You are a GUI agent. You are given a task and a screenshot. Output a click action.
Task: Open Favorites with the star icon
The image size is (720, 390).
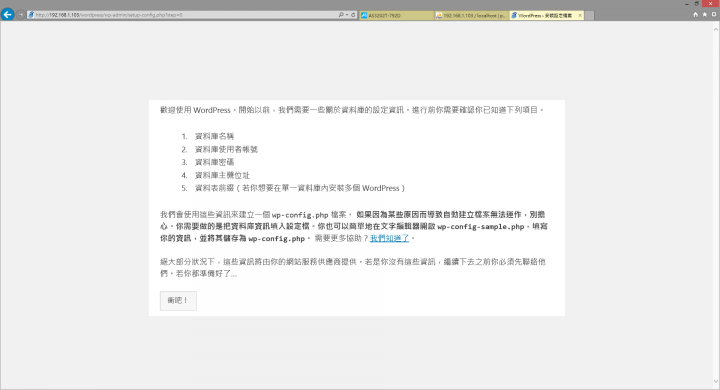click(x=704, y=15)
